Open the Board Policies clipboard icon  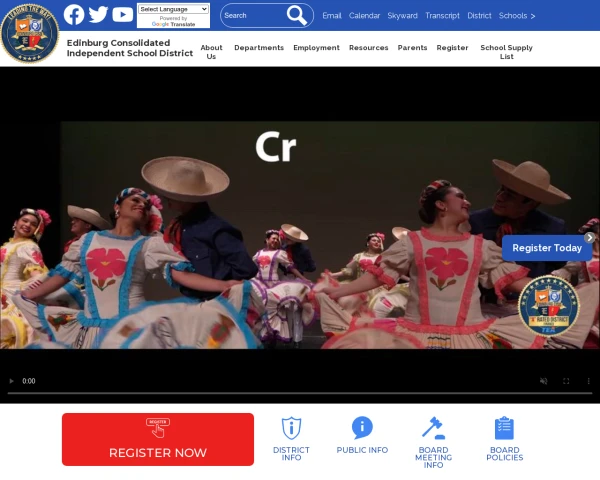504,428
